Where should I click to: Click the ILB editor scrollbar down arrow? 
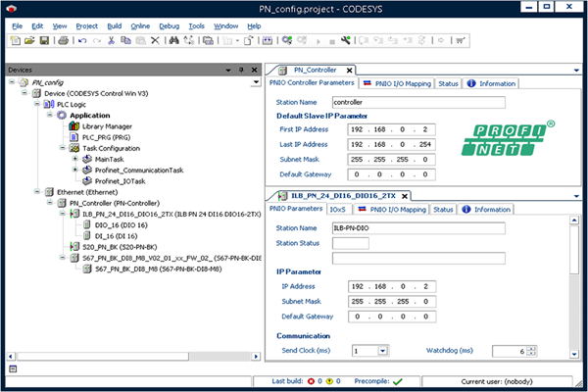pyautogui.click(x=574, y=354)
